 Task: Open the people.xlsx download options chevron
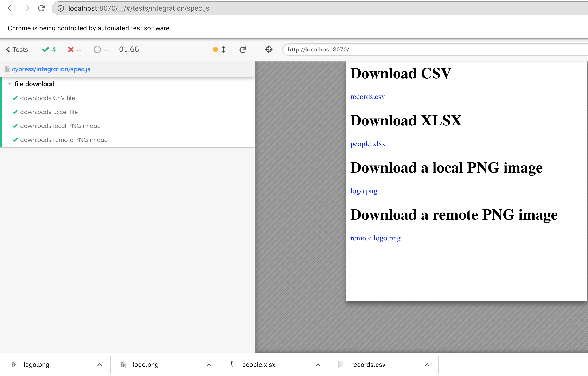pyautogui.click(x=318, y=365)
